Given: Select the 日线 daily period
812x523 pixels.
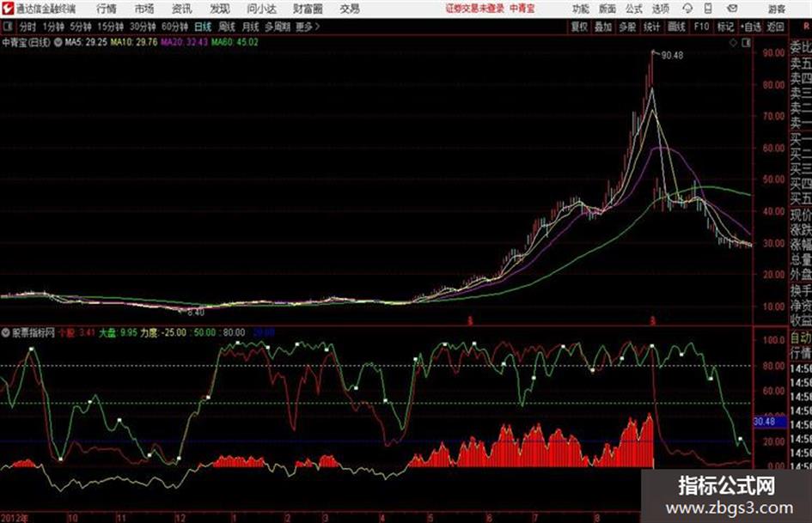Looking at the screenshot, I should [203, 27].
